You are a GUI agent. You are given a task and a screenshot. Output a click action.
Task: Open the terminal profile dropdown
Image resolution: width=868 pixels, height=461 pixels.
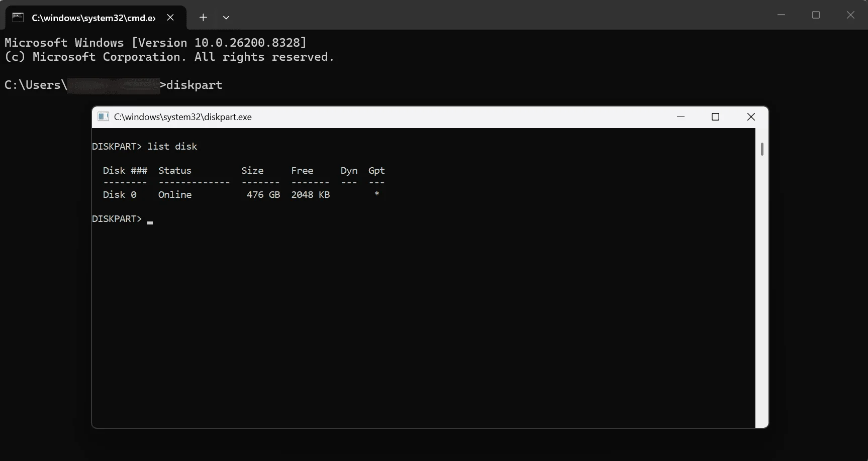pyautogui.click(x=226, y=18)
